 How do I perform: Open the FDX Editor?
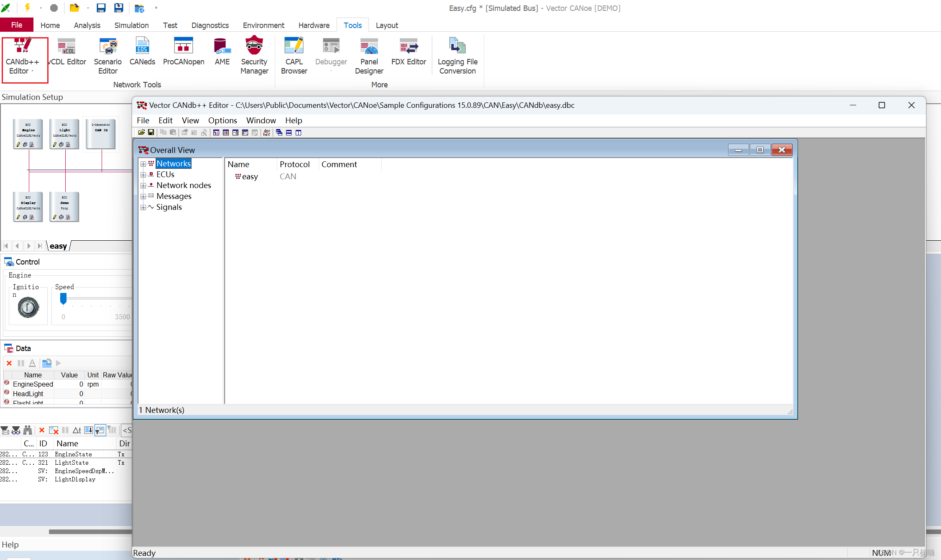click(409, 52)
